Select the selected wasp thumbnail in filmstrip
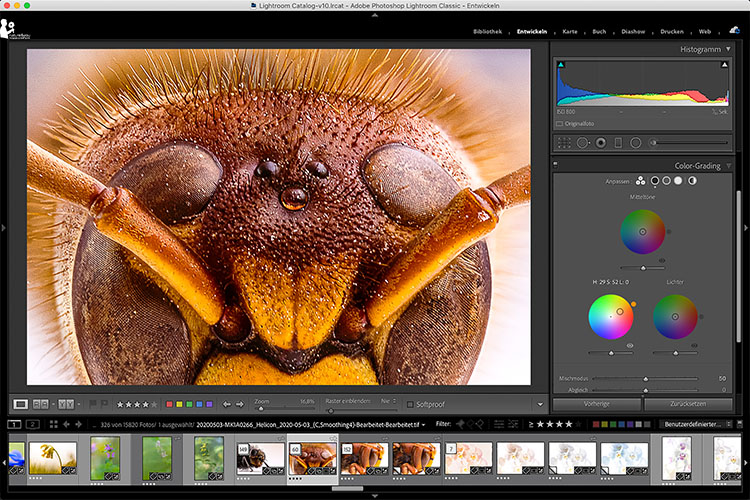 coord(311,456)
